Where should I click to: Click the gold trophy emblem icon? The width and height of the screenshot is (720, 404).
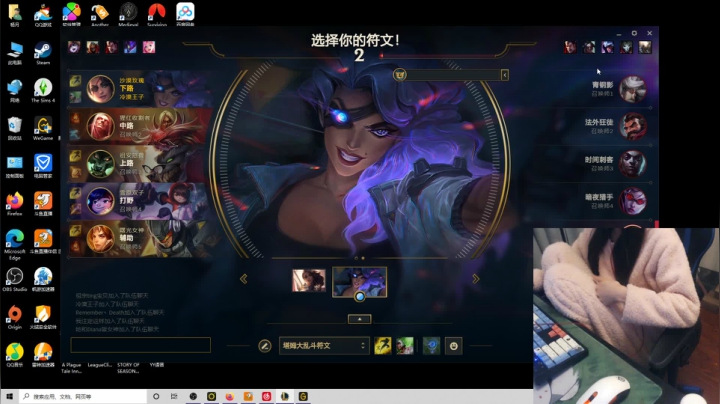(x=399, y=74)
